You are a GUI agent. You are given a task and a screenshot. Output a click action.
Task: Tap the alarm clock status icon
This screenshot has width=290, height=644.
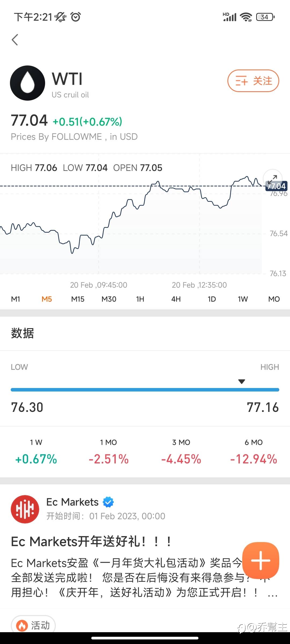[x=75, y=17]
